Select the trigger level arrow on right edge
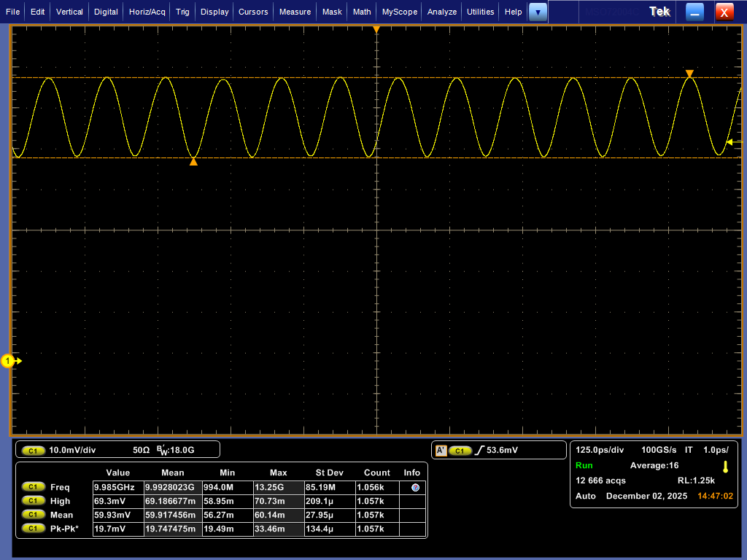The height and width of the screenshot is (560, 747). 730,142
